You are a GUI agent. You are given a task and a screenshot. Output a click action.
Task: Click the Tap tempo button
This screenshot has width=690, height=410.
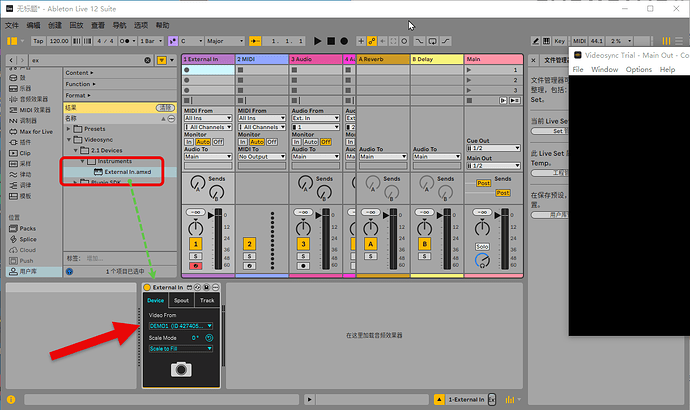coord(38,41)
